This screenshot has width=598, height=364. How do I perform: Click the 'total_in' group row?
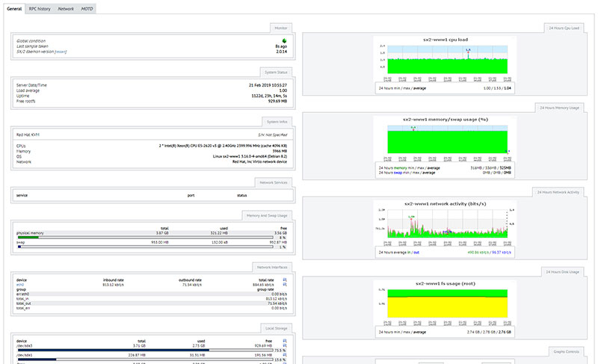152,299
